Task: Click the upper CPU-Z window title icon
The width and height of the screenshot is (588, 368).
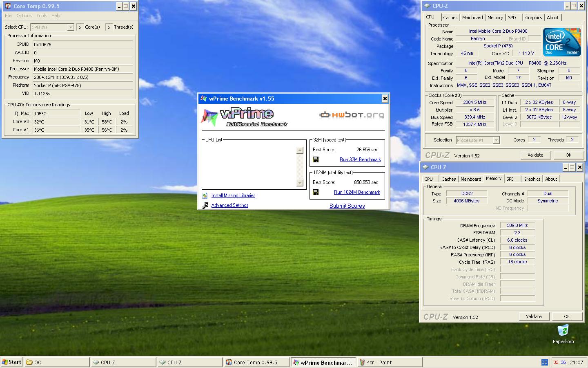Action: pos(427,6)
